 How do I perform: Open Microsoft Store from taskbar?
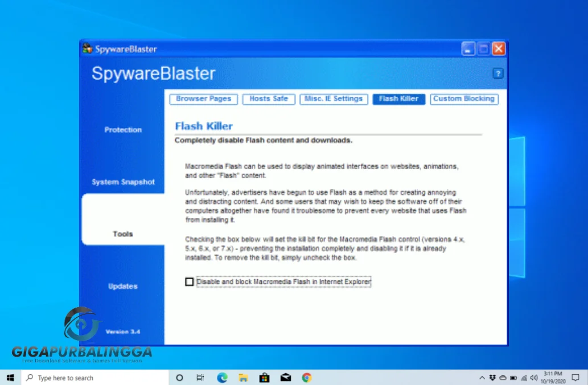[264, 378]
